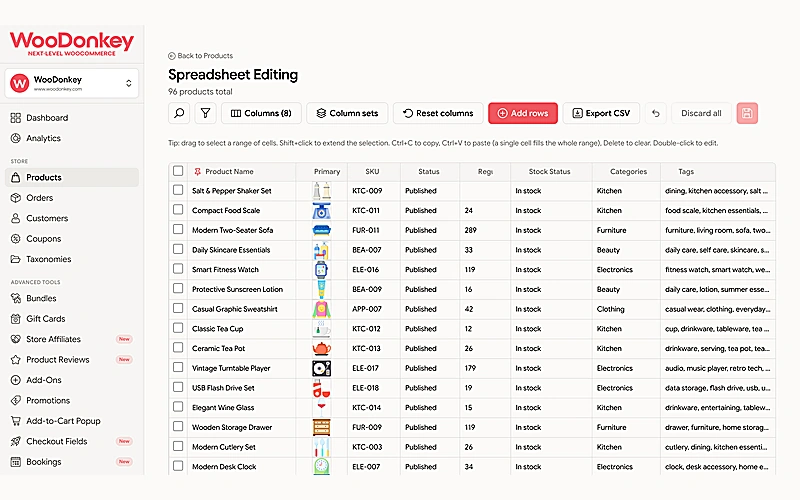800x500 pixels.
Task: Check the Compact Food Scale row
Action: coord(178,210)
